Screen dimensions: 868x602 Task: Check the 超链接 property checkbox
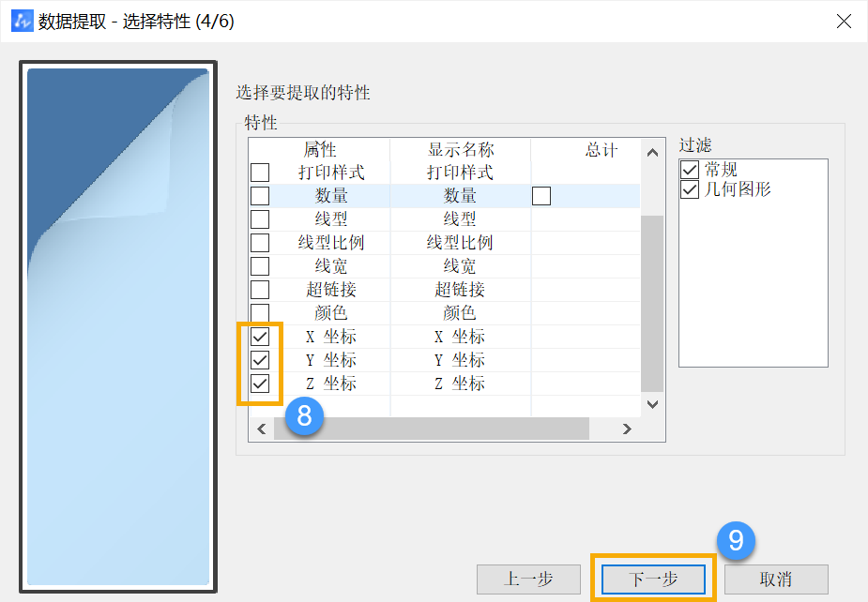(260, 290)
